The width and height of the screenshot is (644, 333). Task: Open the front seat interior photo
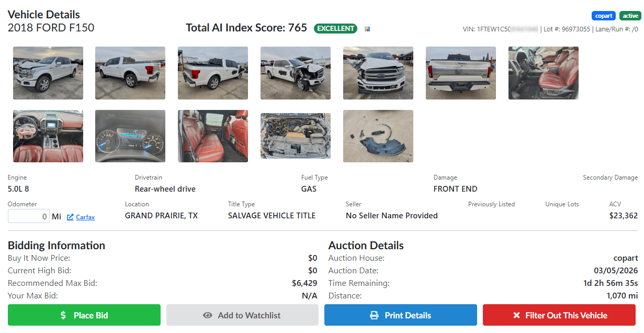(544, 73)
